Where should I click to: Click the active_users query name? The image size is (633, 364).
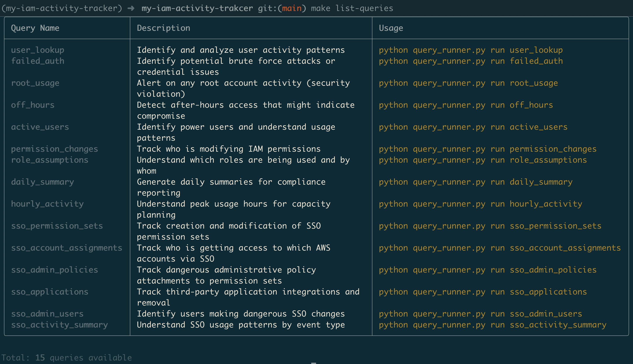(x=40, y=127)
